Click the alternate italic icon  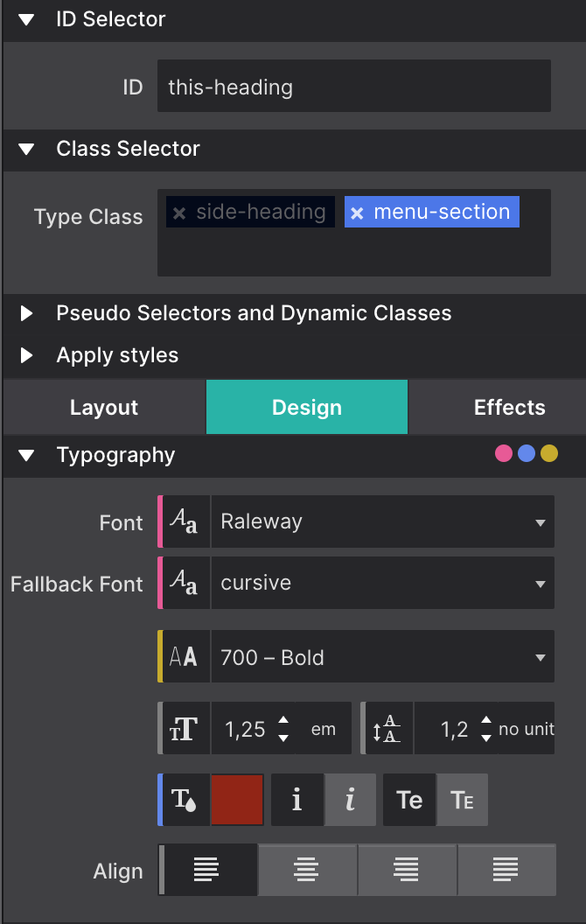click(351, 799)
